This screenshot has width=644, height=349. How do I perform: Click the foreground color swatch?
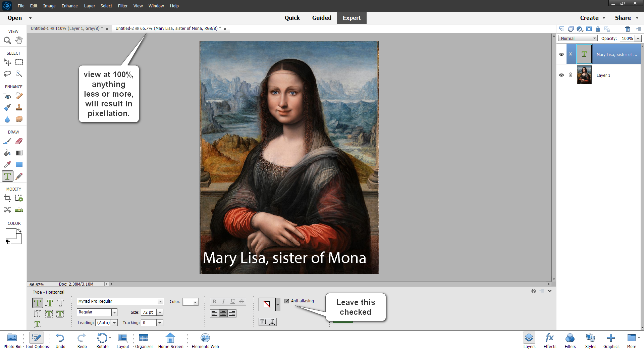tap(11, 234)
